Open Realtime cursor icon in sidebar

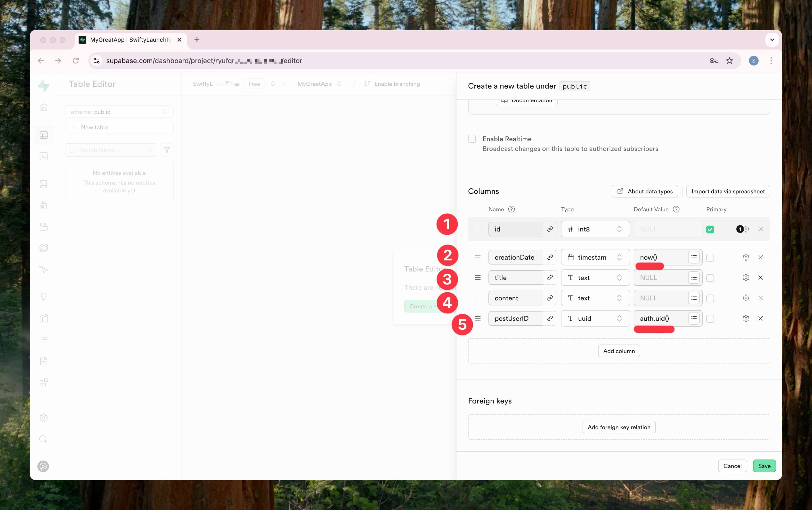tap(43, 269)
